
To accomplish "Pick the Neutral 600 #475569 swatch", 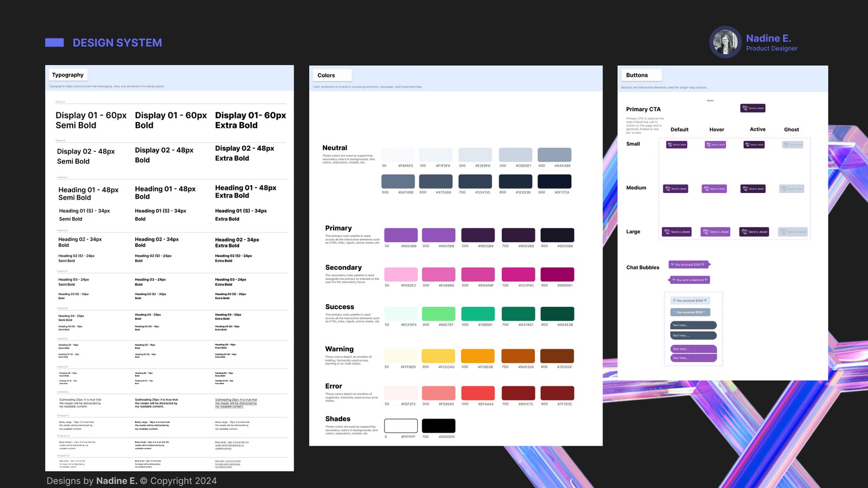I will click(436, 181).
